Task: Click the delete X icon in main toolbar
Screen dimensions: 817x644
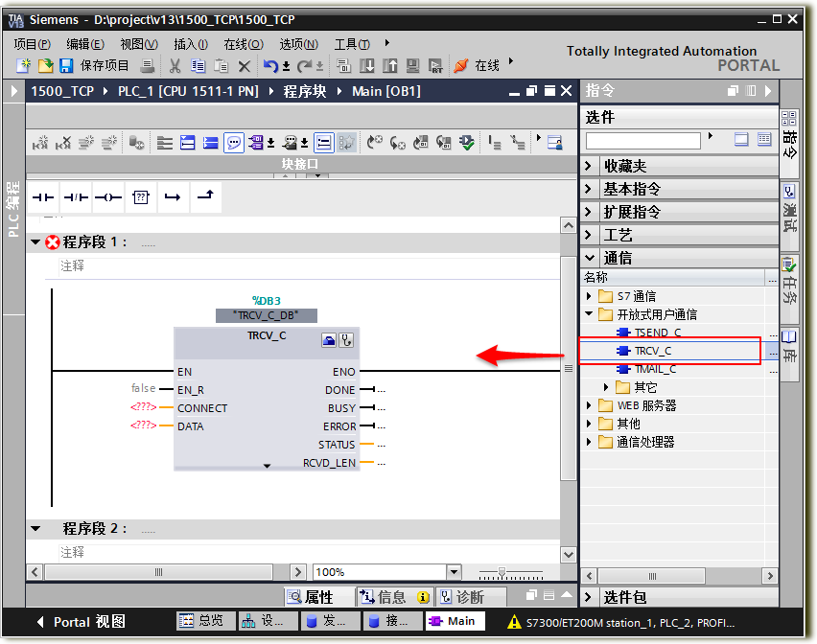Action: tap(245, 67)
